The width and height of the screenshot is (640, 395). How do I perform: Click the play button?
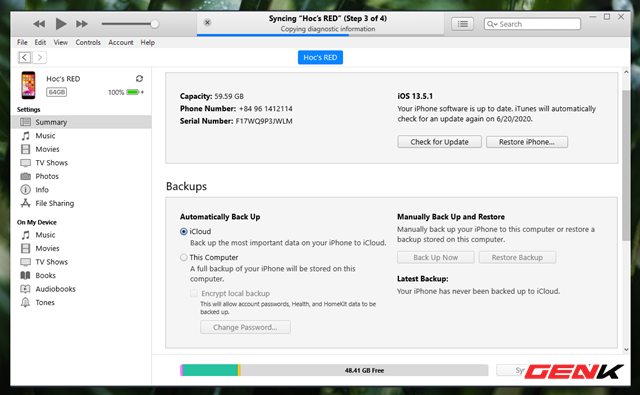click(x=61, y=24)
